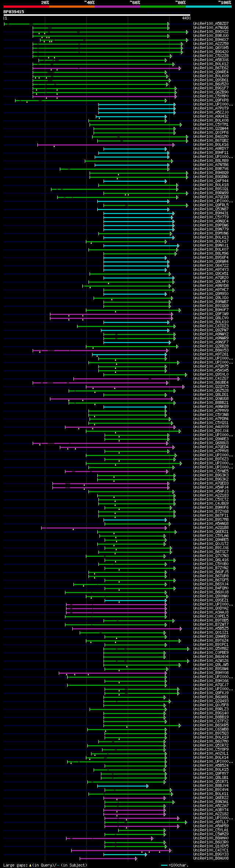Select the UniRef100_C5X2Z8 hit label

211,56
